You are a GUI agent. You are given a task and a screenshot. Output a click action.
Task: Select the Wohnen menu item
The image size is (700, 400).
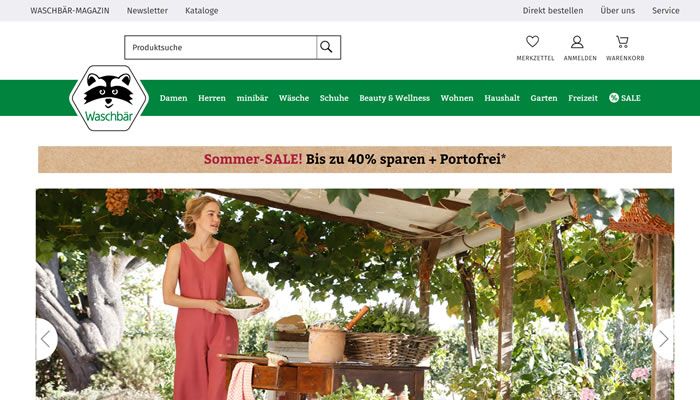tap(457, 98)
